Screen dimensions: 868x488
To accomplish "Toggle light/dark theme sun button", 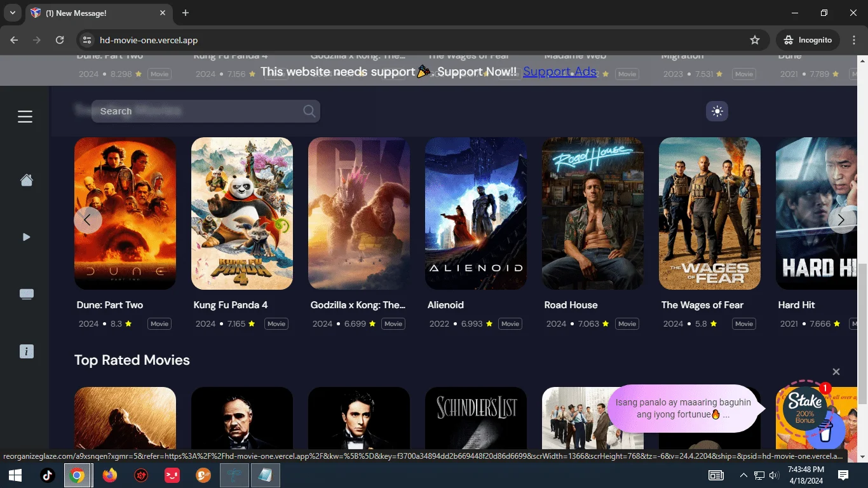I will 717,111.
